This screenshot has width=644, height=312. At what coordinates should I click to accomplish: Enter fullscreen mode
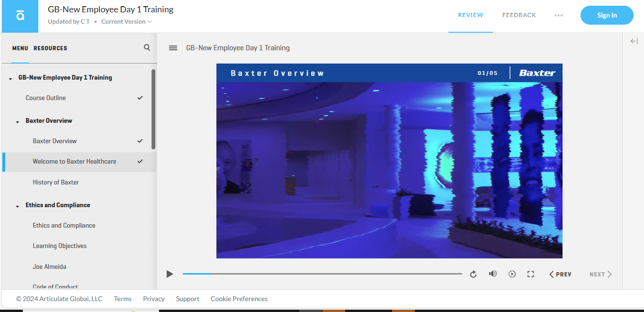pyautogui.click(x=531, y=274)
